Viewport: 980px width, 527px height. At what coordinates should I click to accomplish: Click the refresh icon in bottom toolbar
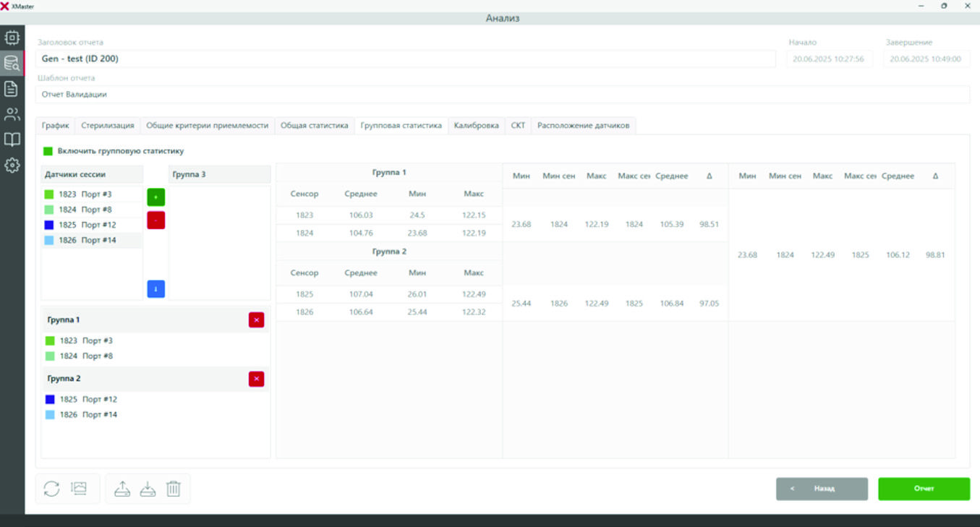click(x=51, y=489)
